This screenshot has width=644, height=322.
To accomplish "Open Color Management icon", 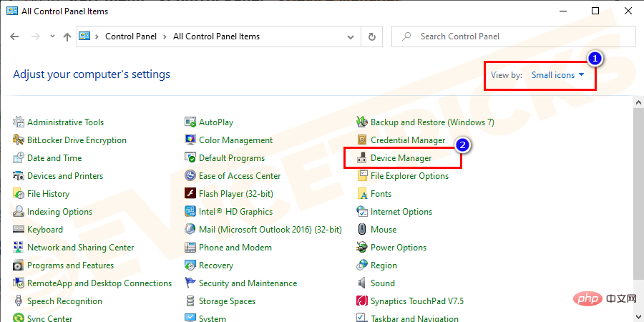I will click(190, 140).
